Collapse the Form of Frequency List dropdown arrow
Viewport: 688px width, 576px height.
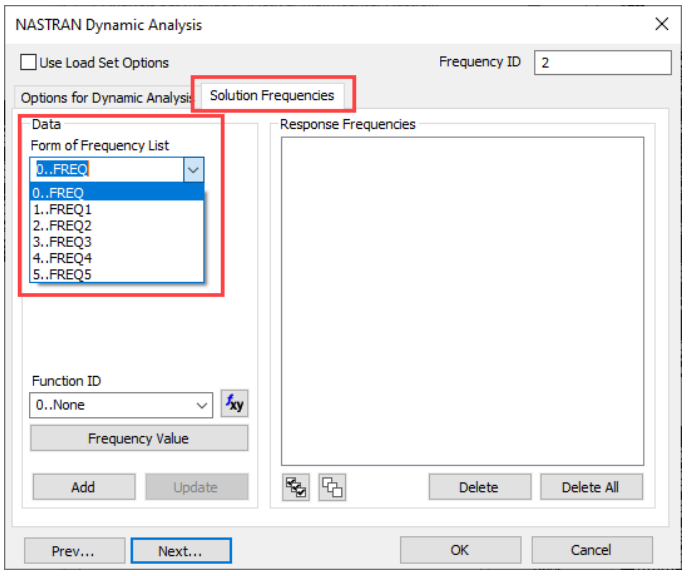[x=194, y=169]
